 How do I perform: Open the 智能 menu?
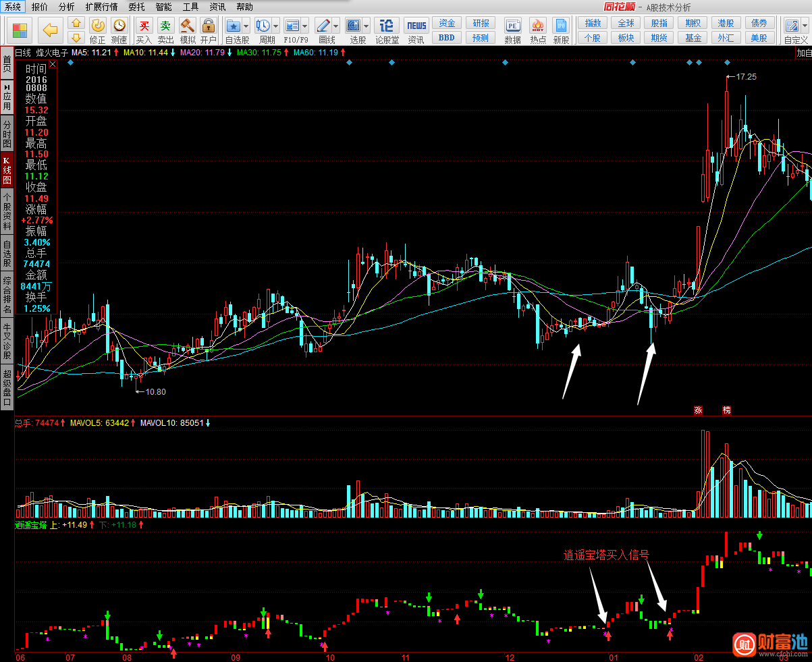tap(163, 7)
